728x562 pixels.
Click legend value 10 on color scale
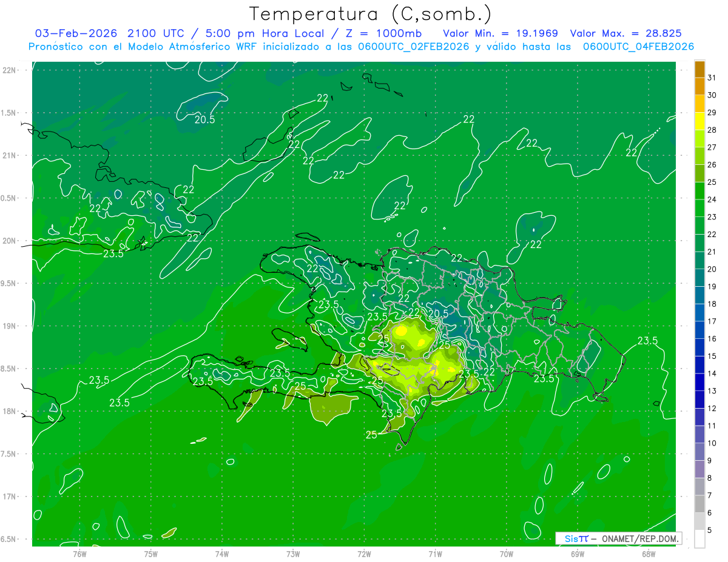[712, 443]
